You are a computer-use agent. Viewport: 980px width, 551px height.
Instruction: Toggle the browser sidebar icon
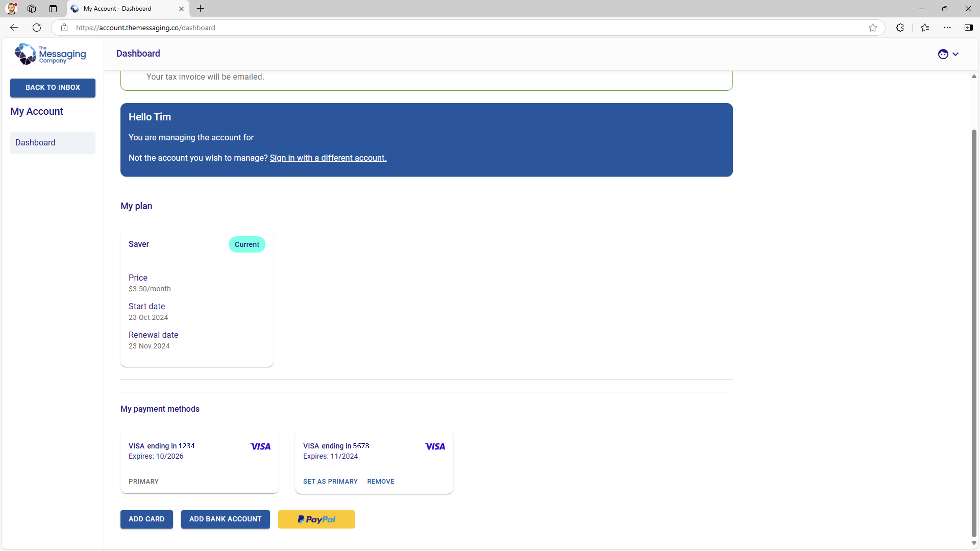pyautogui.click(x=969, y=27)
